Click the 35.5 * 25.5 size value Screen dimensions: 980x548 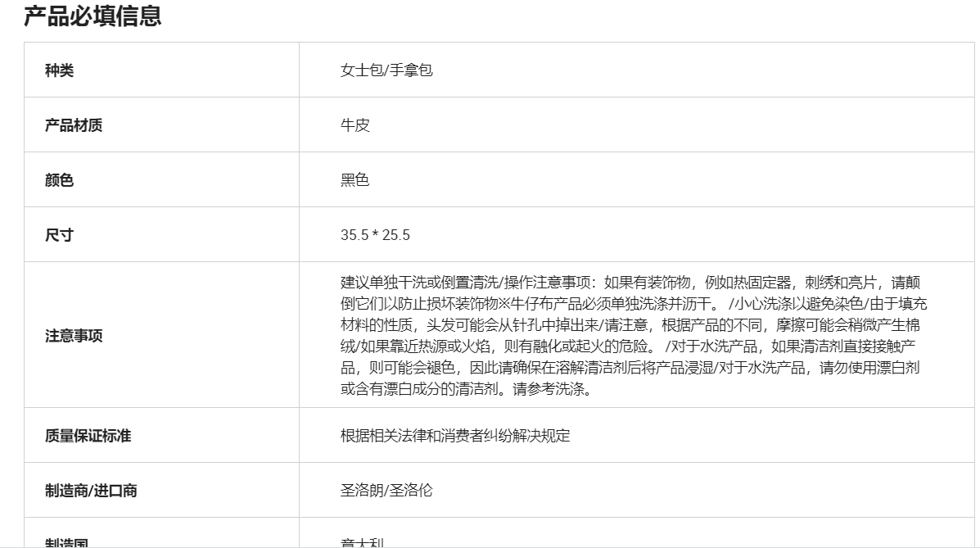[x=375, y=235]
